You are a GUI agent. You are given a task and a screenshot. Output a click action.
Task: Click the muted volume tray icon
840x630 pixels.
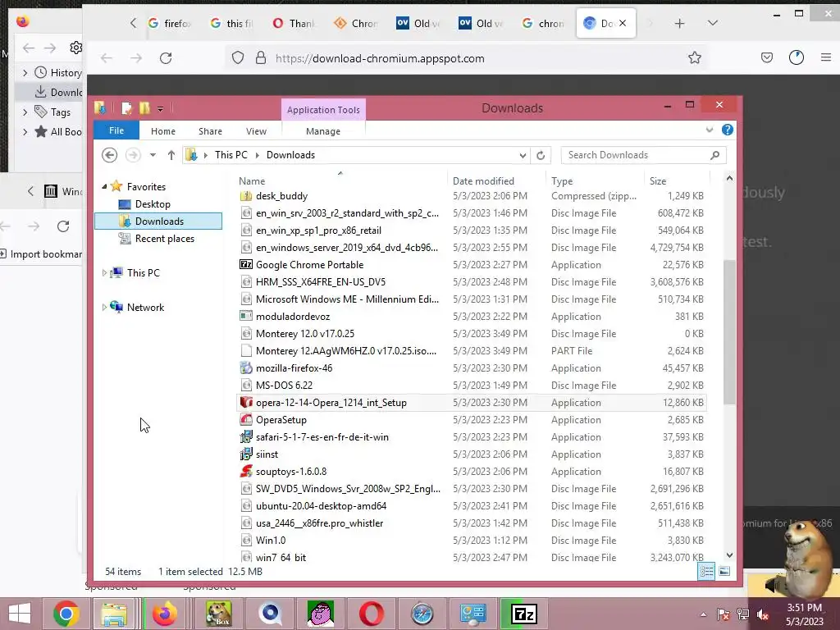coord(762,614)
